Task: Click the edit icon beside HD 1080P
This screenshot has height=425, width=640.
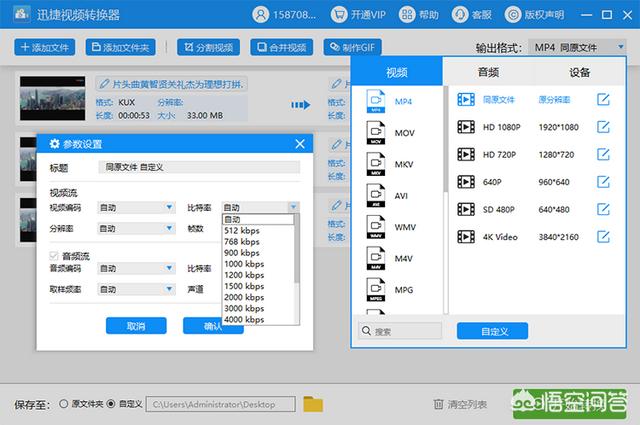Action: point(603,127)
